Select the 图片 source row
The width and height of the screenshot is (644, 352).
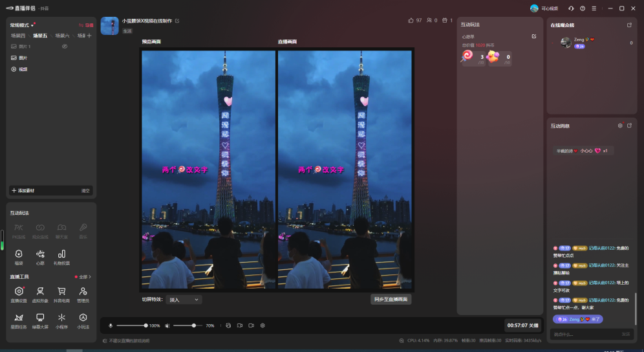pos(51,58)
